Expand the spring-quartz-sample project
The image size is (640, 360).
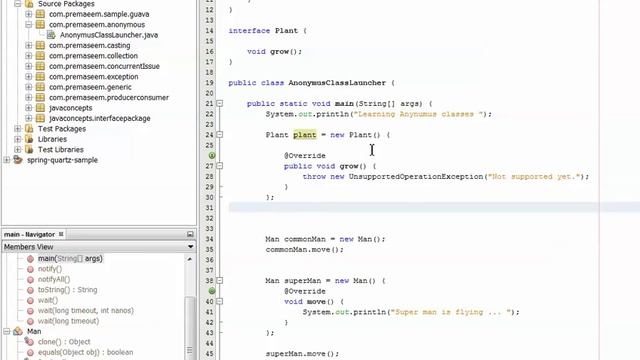(x=7, y=160)
